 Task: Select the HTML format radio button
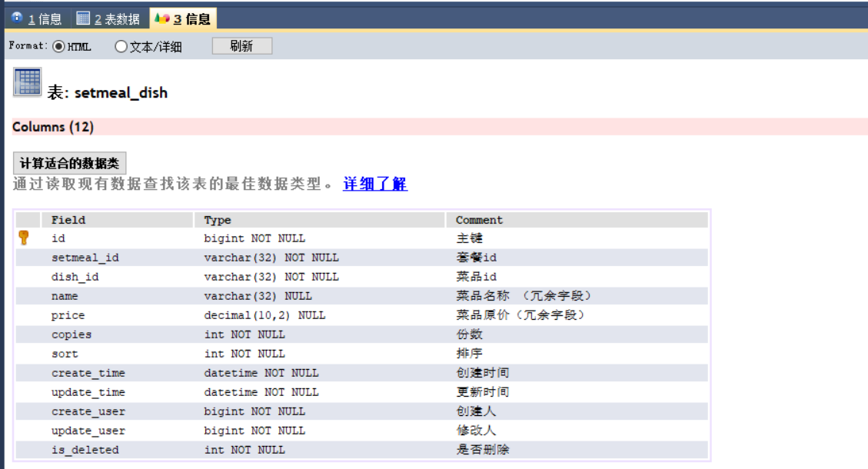(58, 46)
